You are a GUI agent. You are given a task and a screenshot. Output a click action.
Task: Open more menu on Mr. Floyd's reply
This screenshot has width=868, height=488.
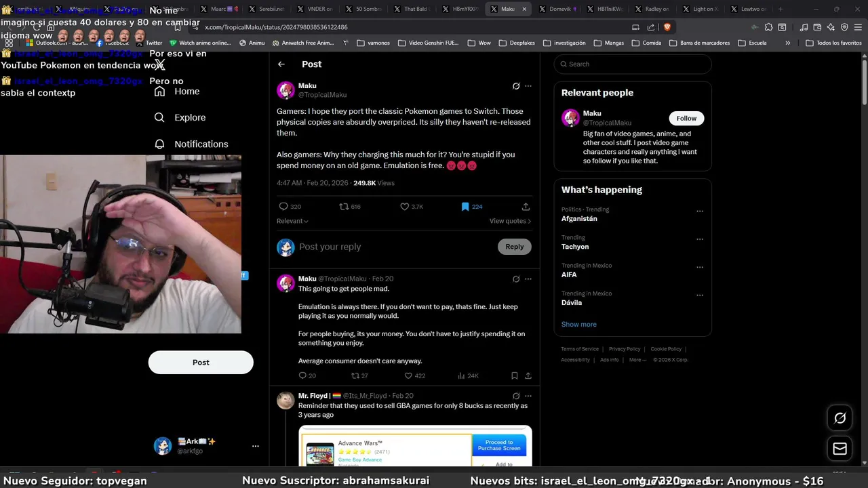tap(528, 396)
